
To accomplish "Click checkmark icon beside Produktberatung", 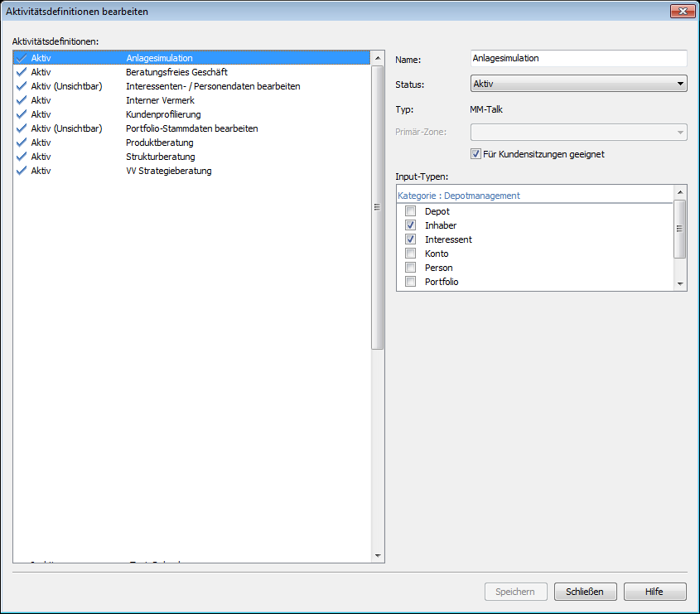I will click(x=22, y=143).
